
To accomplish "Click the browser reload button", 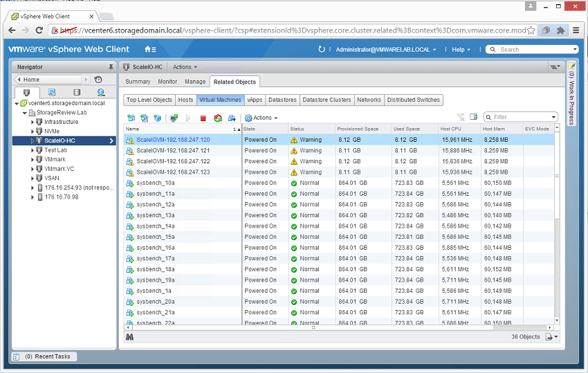I will coord(39,30).
